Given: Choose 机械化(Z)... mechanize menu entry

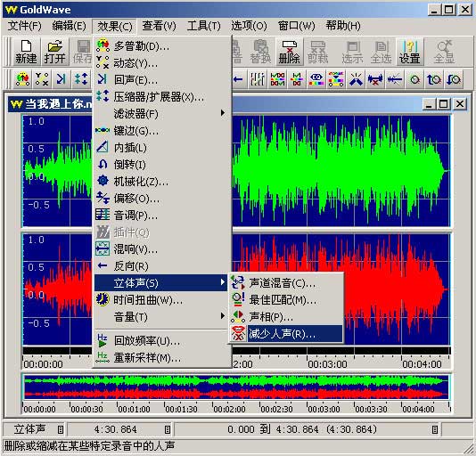Looking at the screenshot, I should [x=160, y=182].
